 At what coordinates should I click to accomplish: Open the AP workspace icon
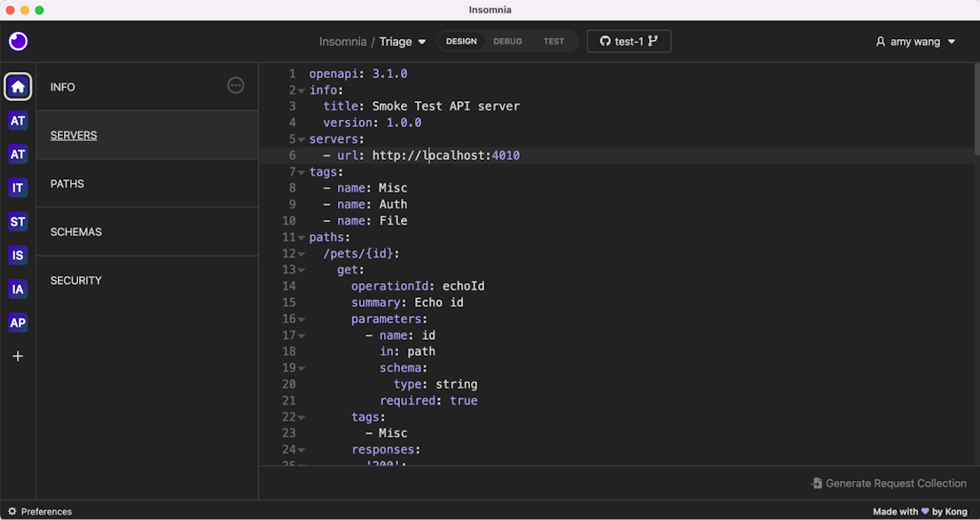tap(18, 323)
